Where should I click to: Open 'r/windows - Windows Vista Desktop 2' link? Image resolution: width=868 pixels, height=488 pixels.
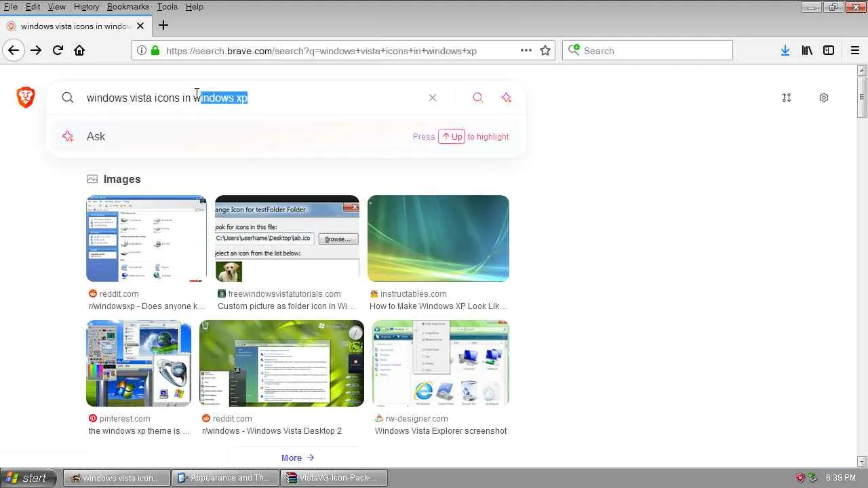pos(272,431)
